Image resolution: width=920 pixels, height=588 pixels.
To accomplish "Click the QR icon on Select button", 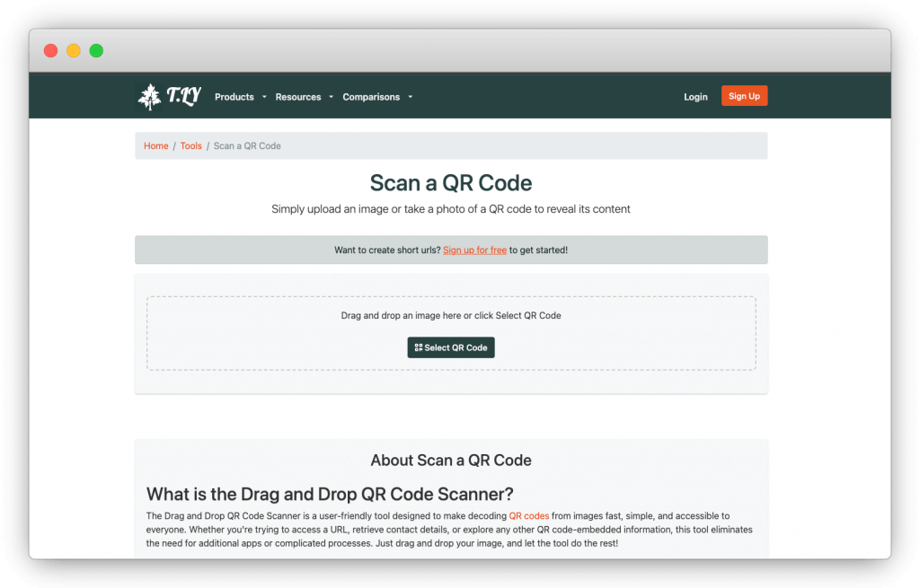I will pos(419,347).
